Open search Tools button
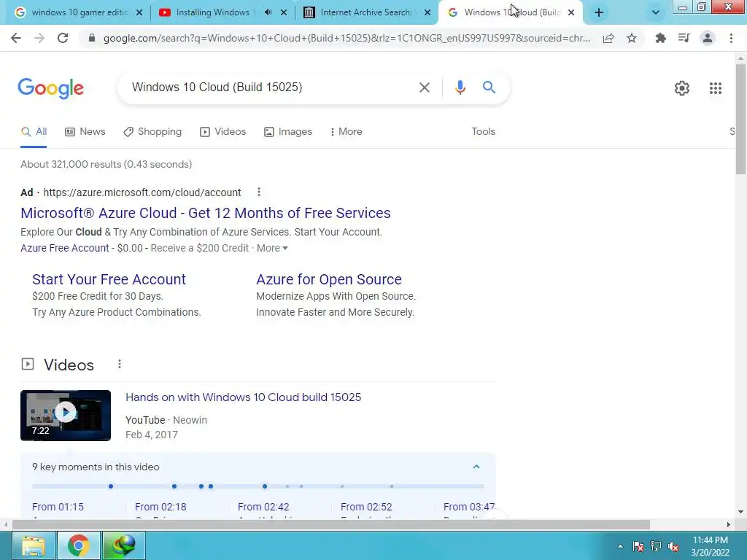Image resolution: width=747 pixels, height=560 pixels. (x=483, y=131)
